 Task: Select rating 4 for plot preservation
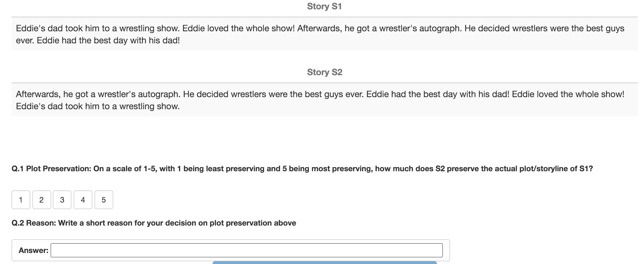(83, 200)
